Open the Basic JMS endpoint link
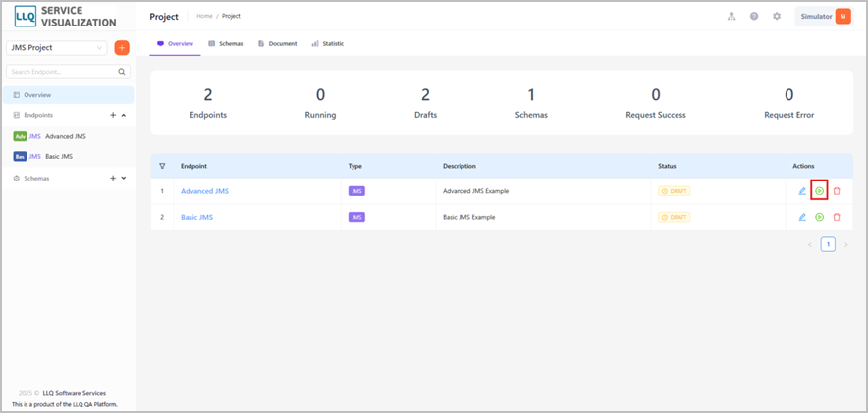The width and height of the screenshot is (868, 413). click(x=196, y=217)
